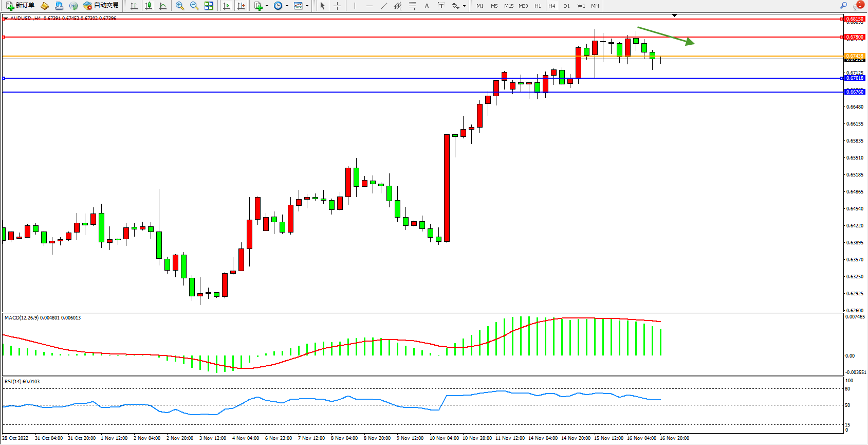This screenshot has width=868, height=445.
Task: Click the New Order (新订单) button
Action: [x=21, y=6]
